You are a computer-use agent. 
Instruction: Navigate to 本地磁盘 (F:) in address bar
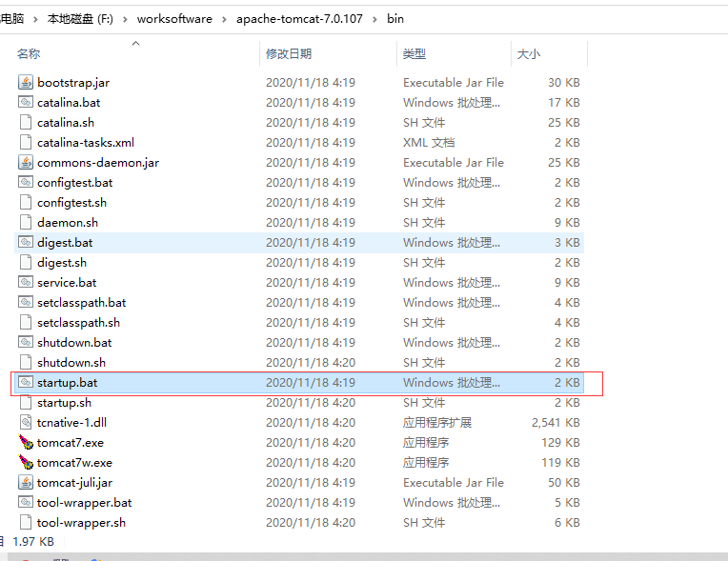80,18
